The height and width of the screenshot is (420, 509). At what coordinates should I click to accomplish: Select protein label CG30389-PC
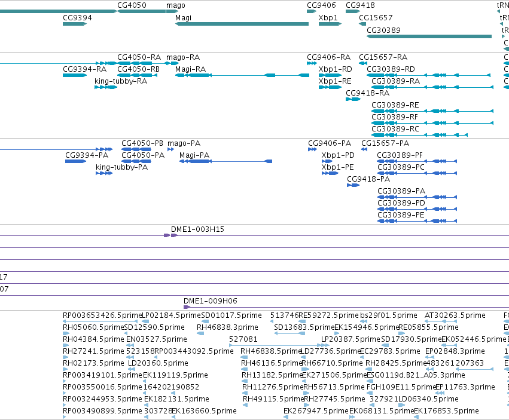click(401, 167)
